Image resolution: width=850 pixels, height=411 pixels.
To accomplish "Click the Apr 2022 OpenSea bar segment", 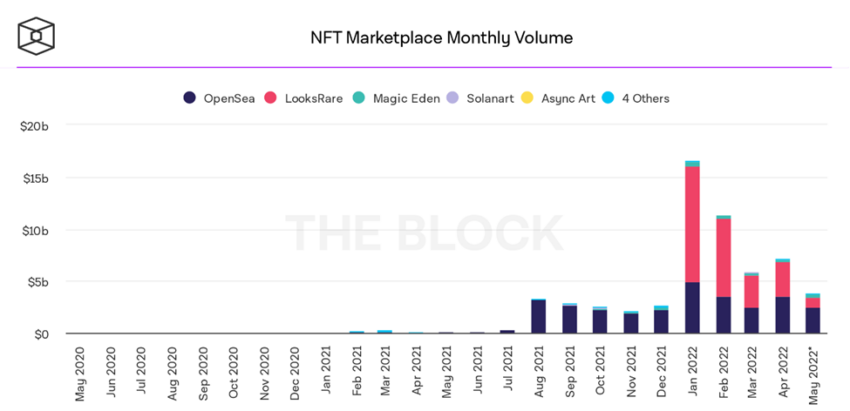I will tap(782, 315).
